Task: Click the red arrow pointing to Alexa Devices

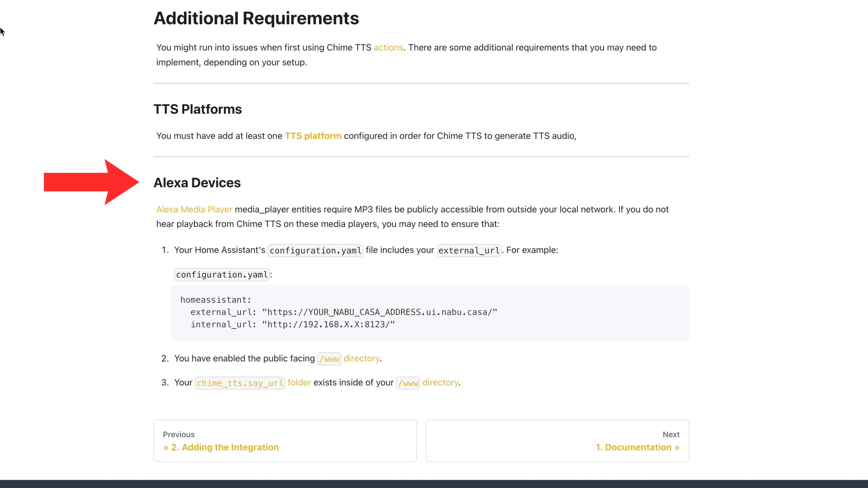Action: point(91,182)
